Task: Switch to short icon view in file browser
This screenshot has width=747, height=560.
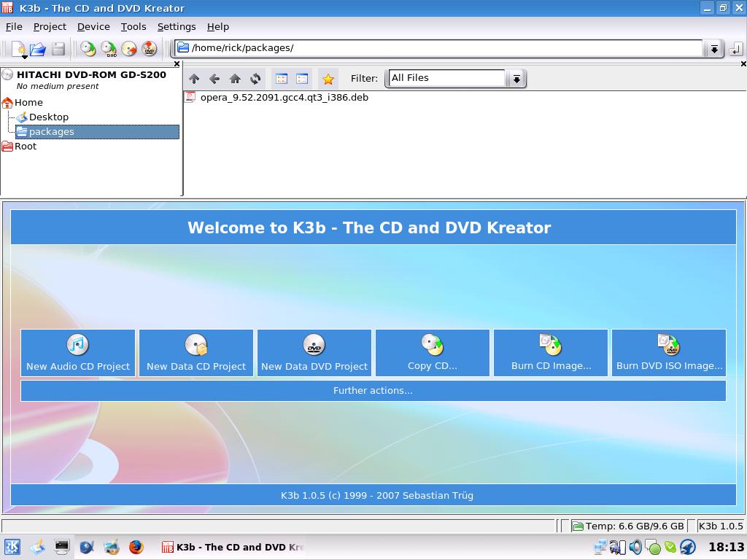Action: pos(282,79)
